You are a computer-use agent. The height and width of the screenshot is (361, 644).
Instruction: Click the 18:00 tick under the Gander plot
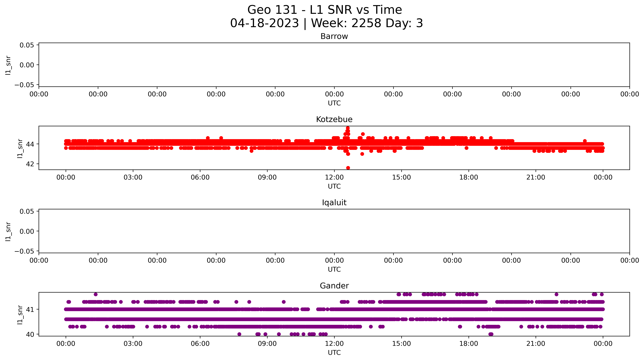point(469,344)
